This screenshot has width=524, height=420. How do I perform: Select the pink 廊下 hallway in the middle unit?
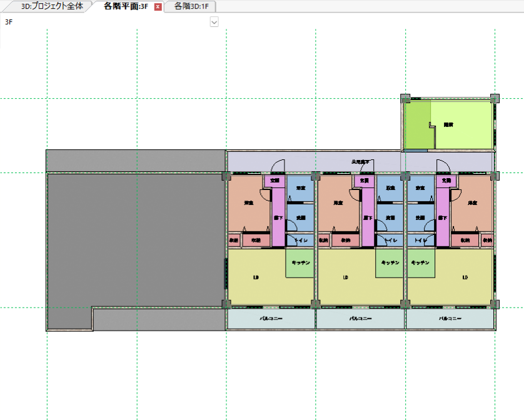(368, 218)
